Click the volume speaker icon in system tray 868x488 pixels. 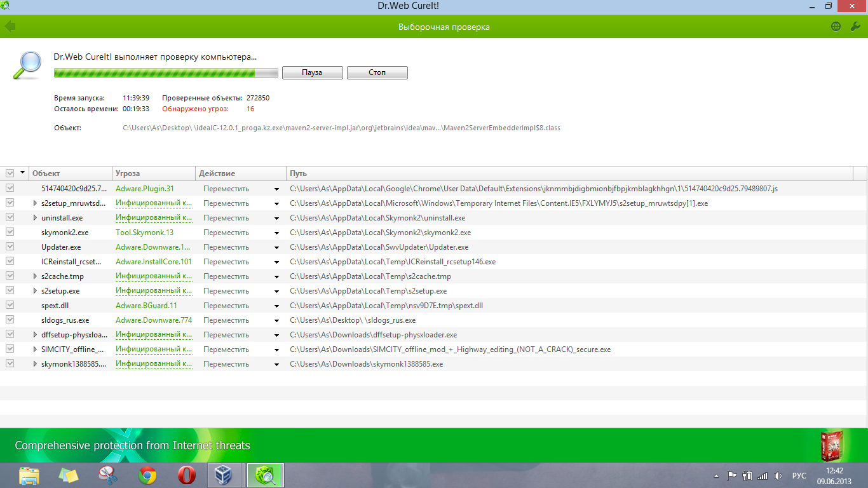778,474
